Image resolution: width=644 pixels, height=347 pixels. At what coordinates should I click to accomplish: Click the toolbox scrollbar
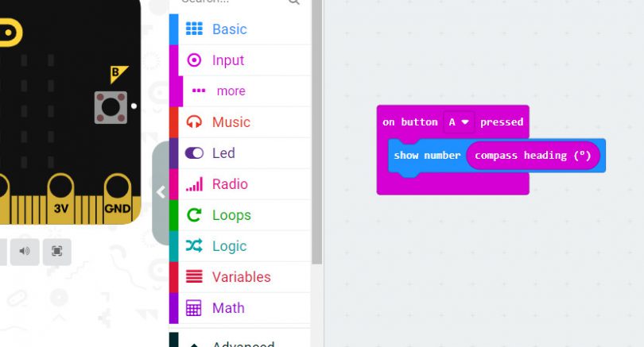click(317, 127)
